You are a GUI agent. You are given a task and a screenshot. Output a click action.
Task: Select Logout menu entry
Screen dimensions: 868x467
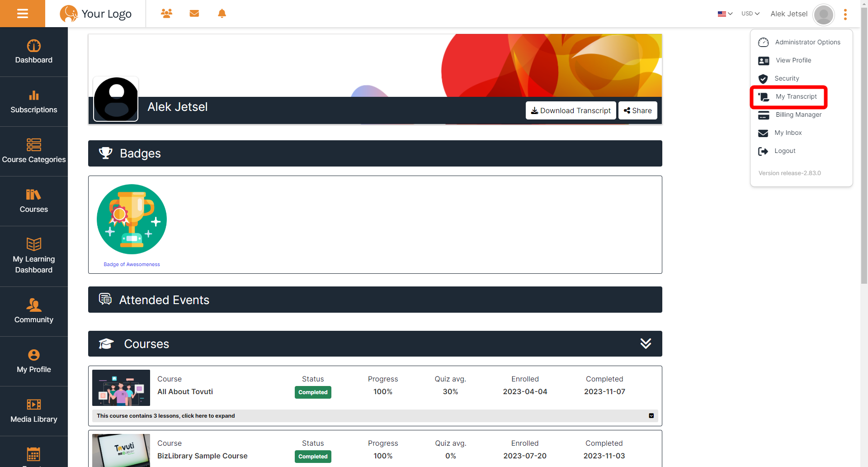point(777,151)
